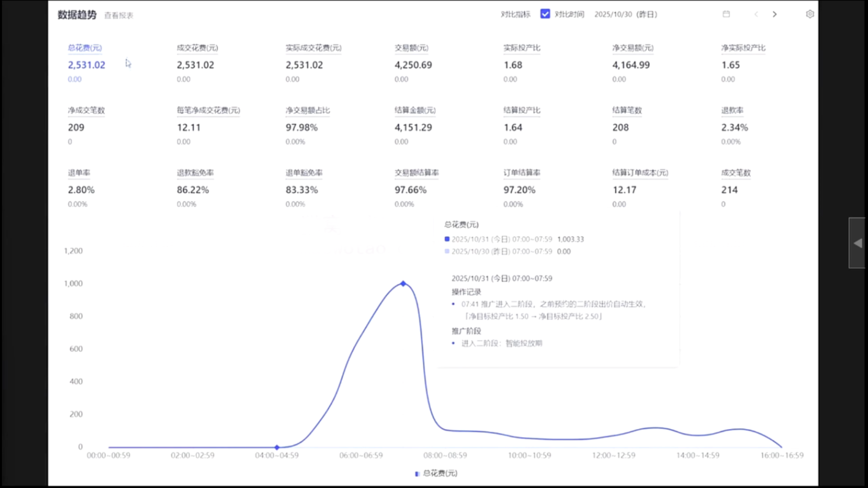This screenshot has height=488, width=868.
Task: Go to previous date with left arrow
Action: click(x=756, y=14)
